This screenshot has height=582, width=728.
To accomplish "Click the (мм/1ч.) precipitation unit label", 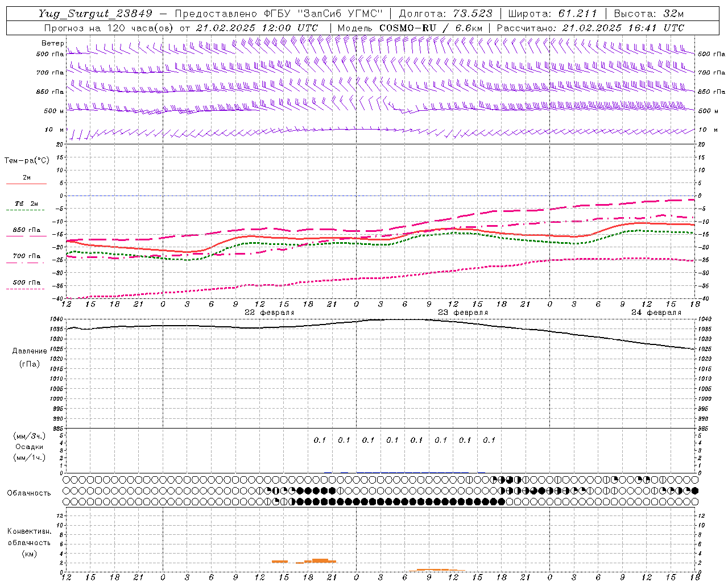I will point(30,458).
